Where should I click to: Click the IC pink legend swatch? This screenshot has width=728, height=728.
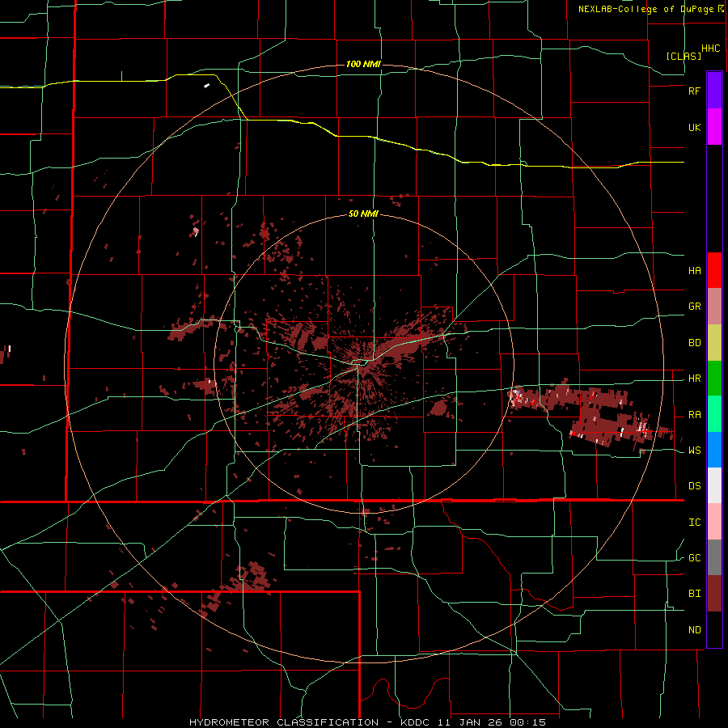[714, 522]
